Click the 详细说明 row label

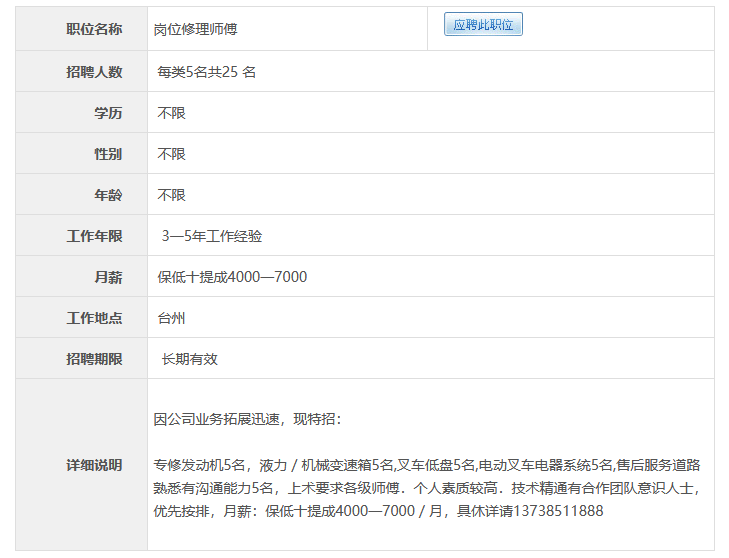tap(94, 465)
